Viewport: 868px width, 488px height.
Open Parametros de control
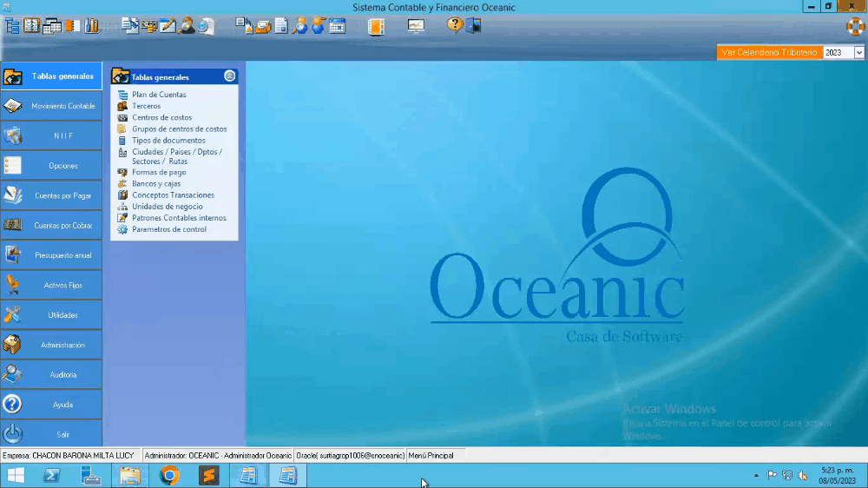tap(169, 230)
